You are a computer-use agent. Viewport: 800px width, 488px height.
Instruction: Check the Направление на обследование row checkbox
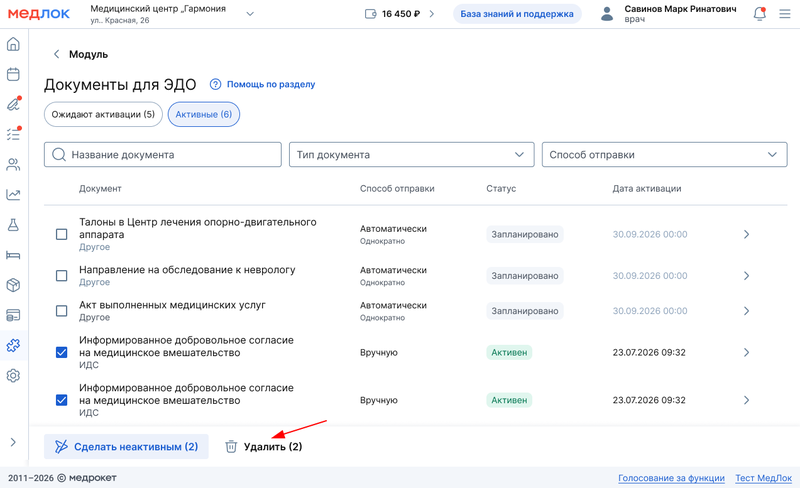[61, 276]
